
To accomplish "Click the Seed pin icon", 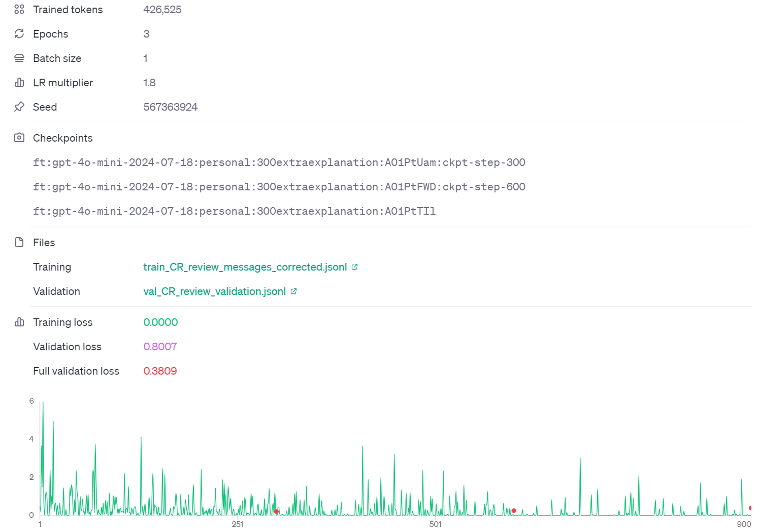I will pyautogui.click(x=19, y=107).
